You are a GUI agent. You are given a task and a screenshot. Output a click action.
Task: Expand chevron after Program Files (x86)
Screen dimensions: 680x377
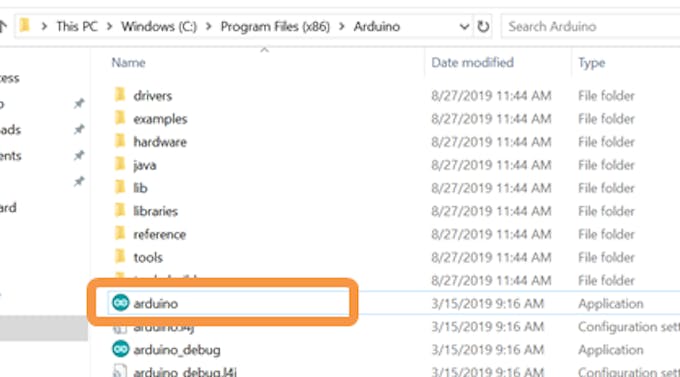coord(342,27)
